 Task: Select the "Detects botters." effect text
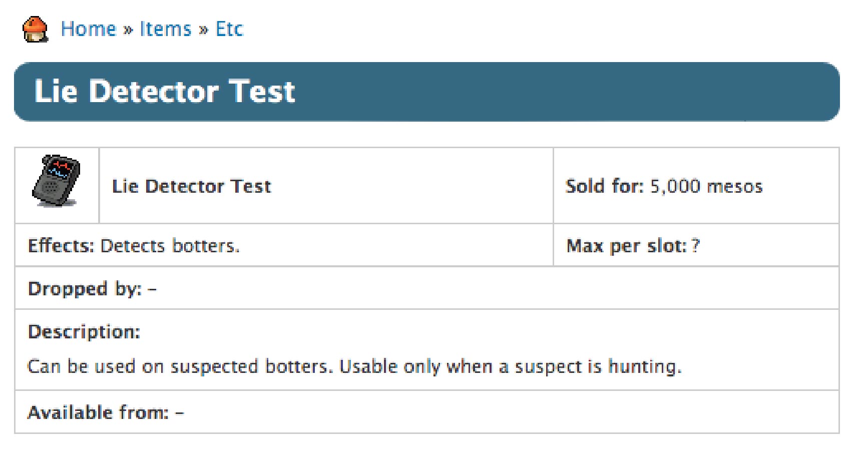[170, 246]
